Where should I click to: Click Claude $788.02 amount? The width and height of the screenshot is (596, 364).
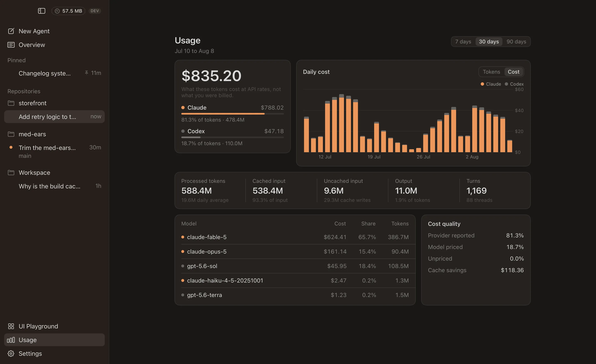click(272, 108)
